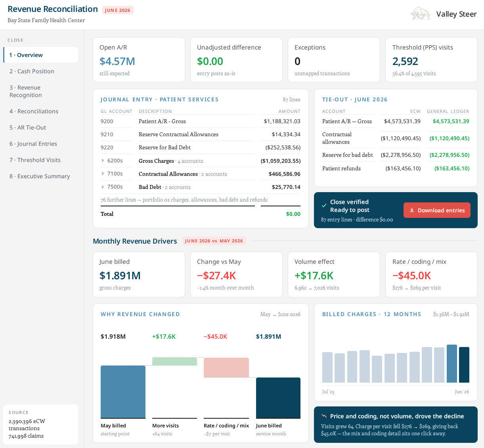Click the dark June billed waterfall bar

pos(278,398)
